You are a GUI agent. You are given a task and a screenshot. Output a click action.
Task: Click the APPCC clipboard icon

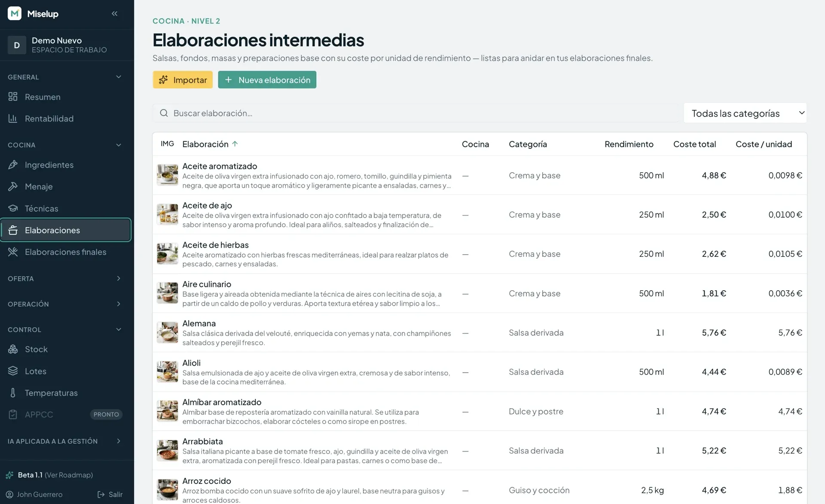(x=13, y=414)
